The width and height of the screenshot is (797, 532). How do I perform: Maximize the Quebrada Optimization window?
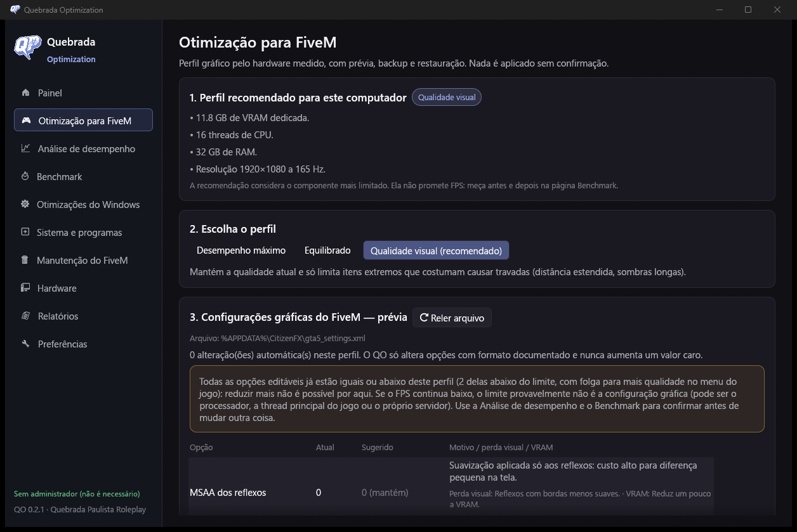point(748,10)
